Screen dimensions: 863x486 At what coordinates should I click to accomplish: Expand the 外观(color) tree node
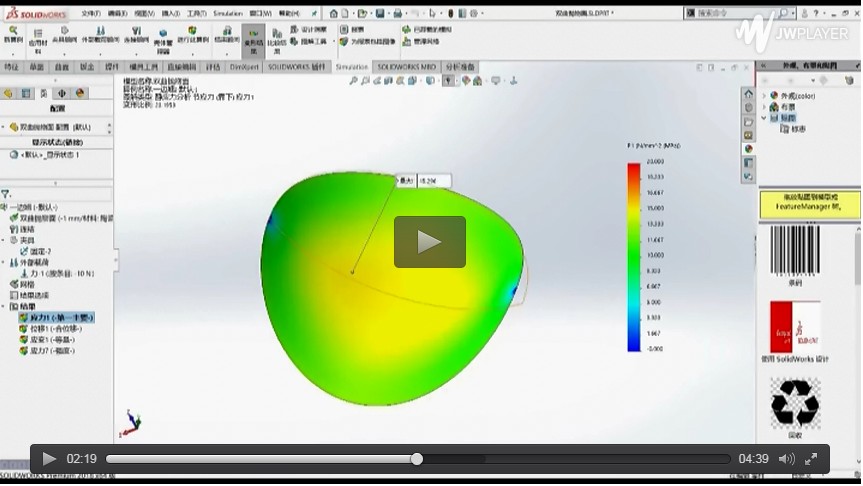764,96
